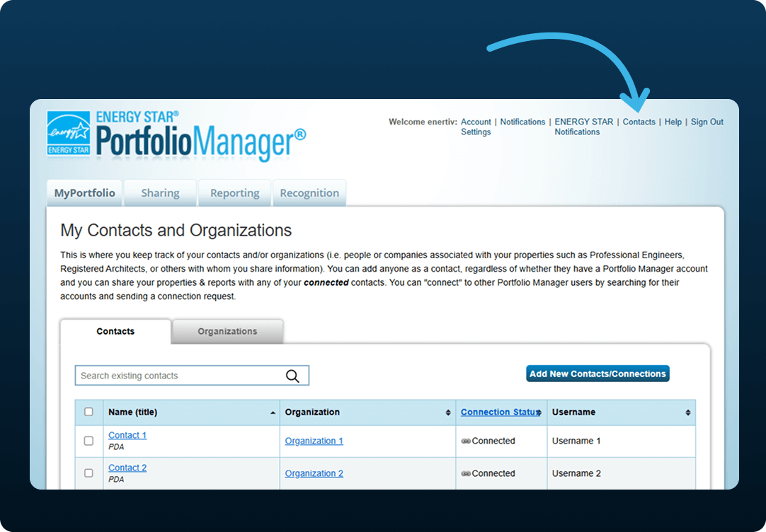Open the Contact 2 link

click(127, 468)
